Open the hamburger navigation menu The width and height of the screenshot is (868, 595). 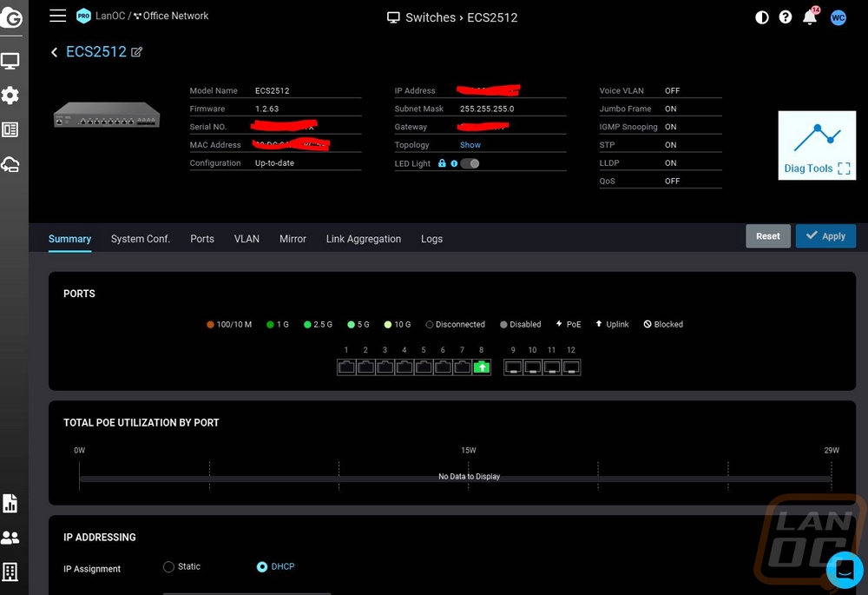[57, 16]
